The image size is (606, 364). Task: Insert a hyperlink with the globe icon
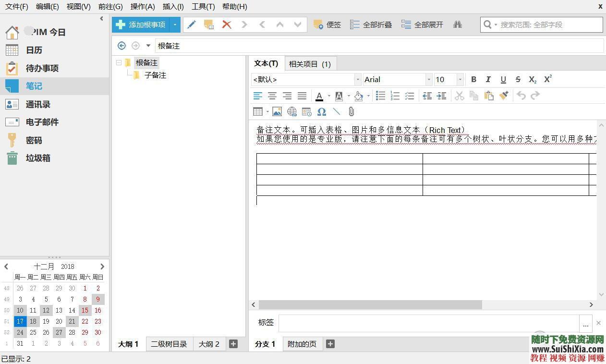(x=292, y=112)
